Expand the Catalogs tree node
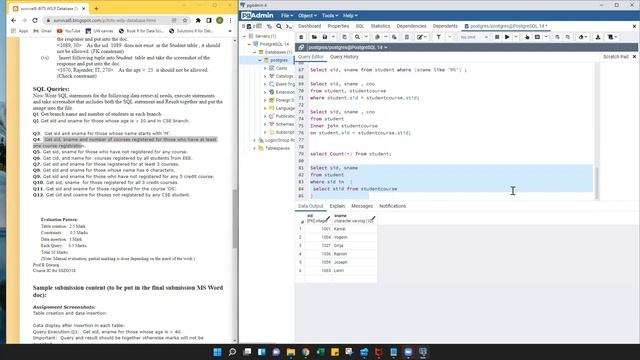Image resolution: width=640 pixels, height=360 pixels. pyautogui.click(x=265, y=76)
